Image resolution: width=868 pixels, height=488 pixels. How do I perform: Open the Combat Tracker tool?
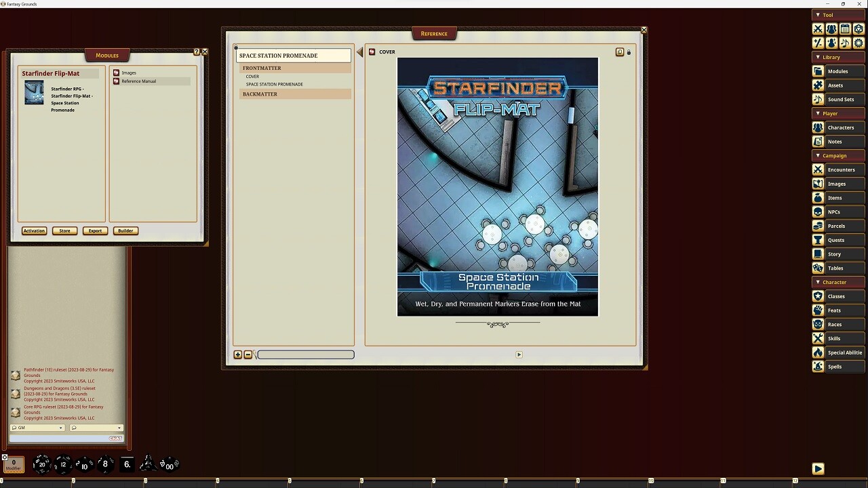(818, 28)
